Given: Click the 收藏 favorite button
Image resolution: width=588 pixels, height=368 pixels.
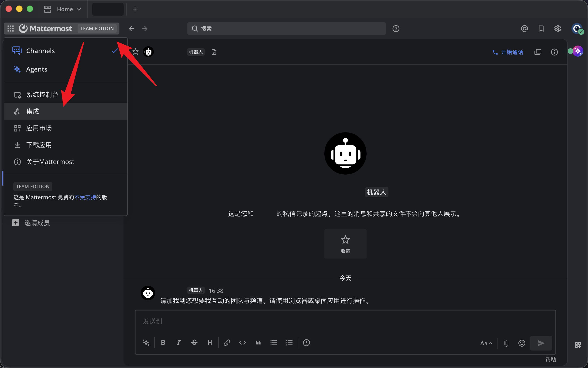Looking at the screenshot, I should (x=345, y=244).
